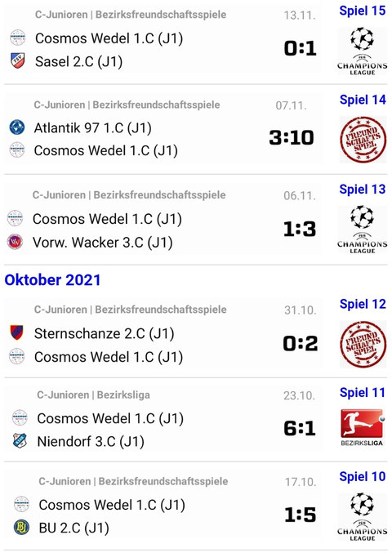Click the Freundschaftsspiel stamp for Spiel 14
Screen dimensions: 392x553
coord(363,140)
